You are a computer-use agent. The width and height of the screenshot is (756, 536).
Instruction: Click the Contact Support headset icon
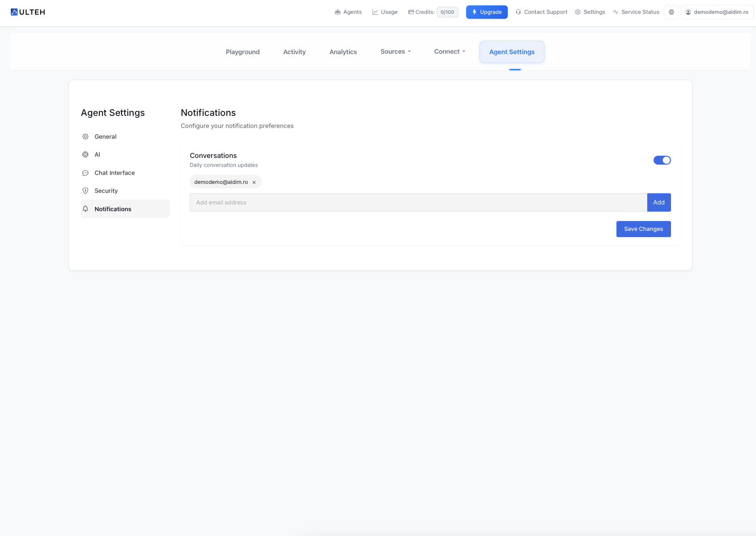coord(518,12)
